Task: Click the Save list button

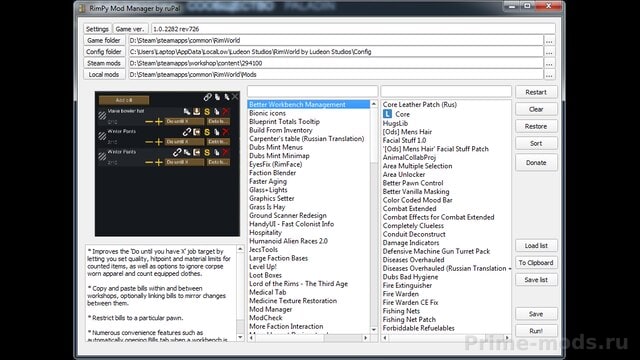Action: point(536,280)
